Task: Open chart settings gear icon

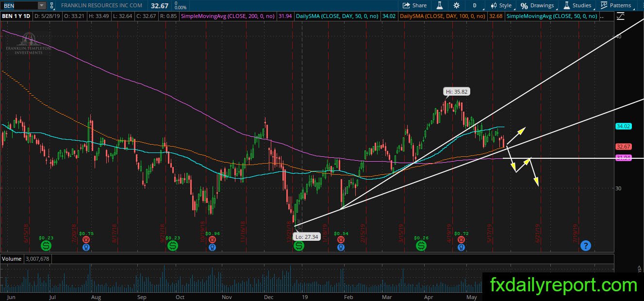Action: click(x=456, y=5)
